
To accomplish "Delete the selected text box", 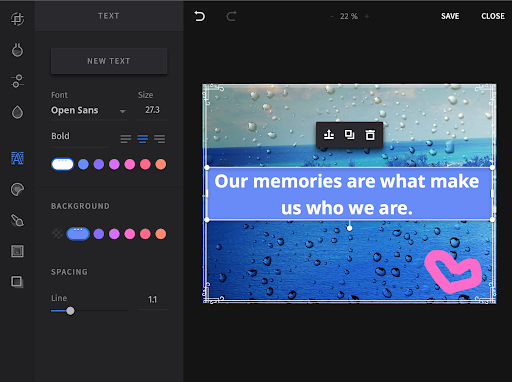I will (370, 135).
